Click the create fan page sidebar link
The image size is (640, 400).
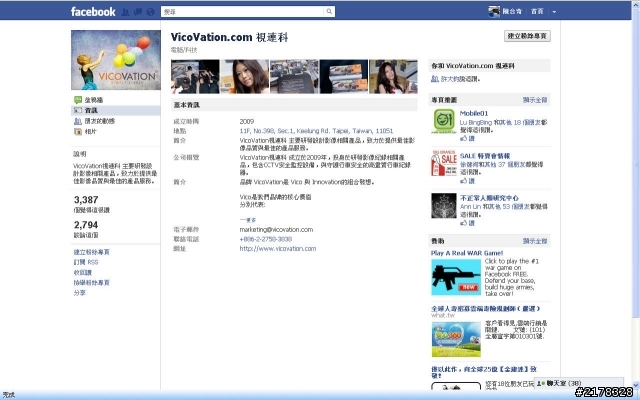click(91, 252)
